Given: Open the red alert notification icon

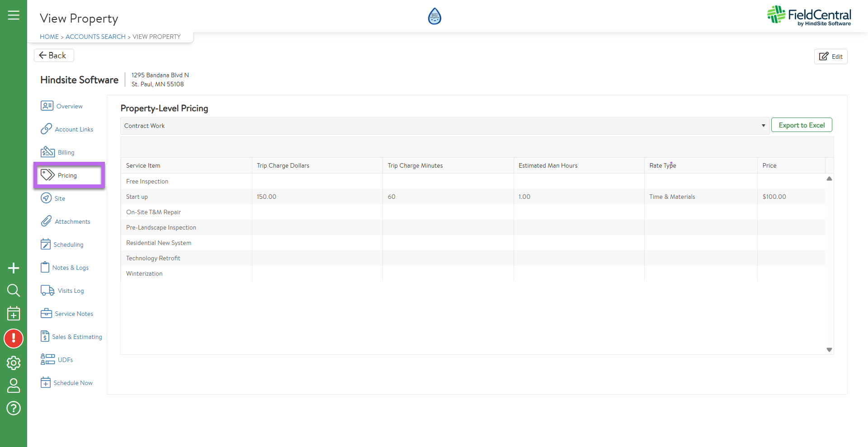Looking at the screenshot, I should pos(14,338).
